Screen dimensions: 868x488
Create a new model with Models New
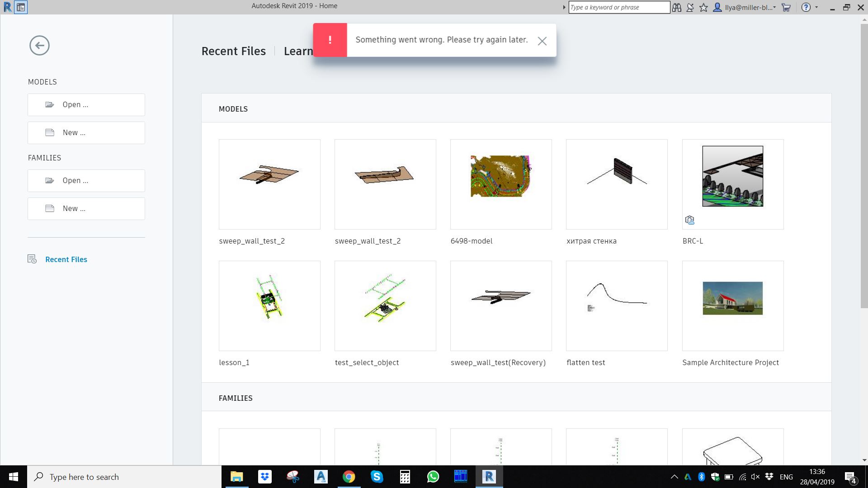[x=86, y=133]
